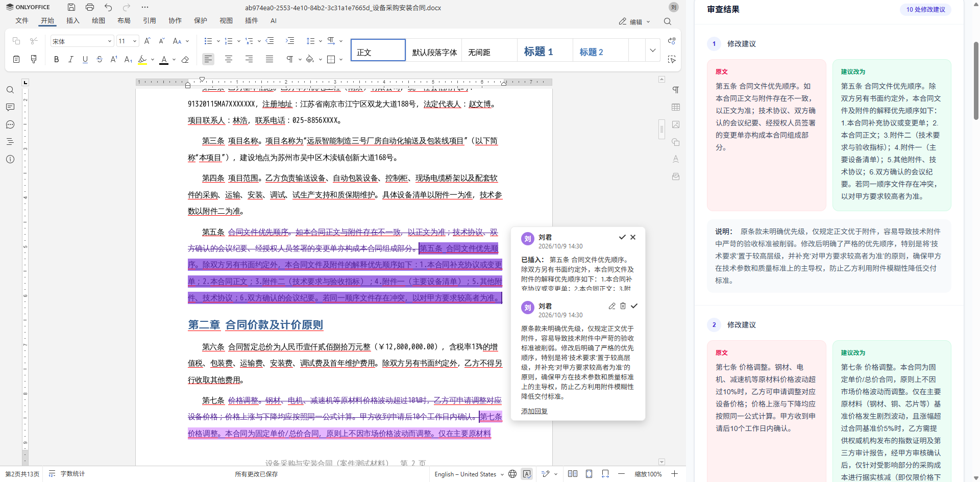
Task: Open image settings in right sidebar
Action: (676, 125)
